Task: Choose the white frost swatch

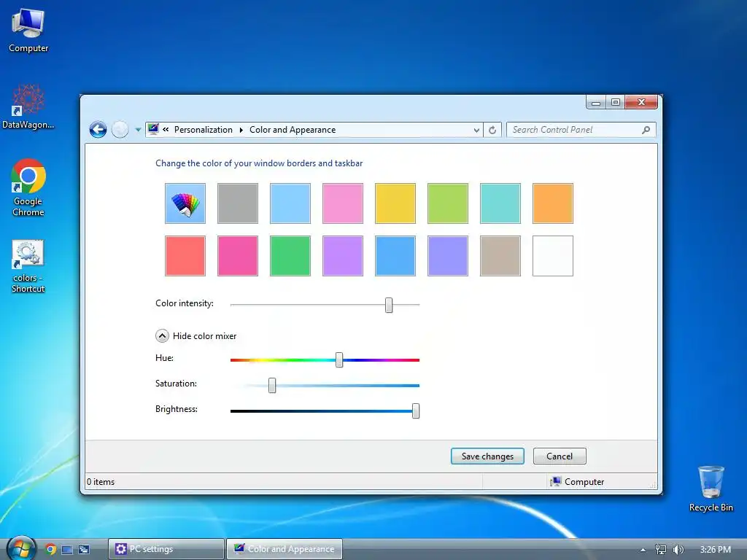Action: (553, 256)
